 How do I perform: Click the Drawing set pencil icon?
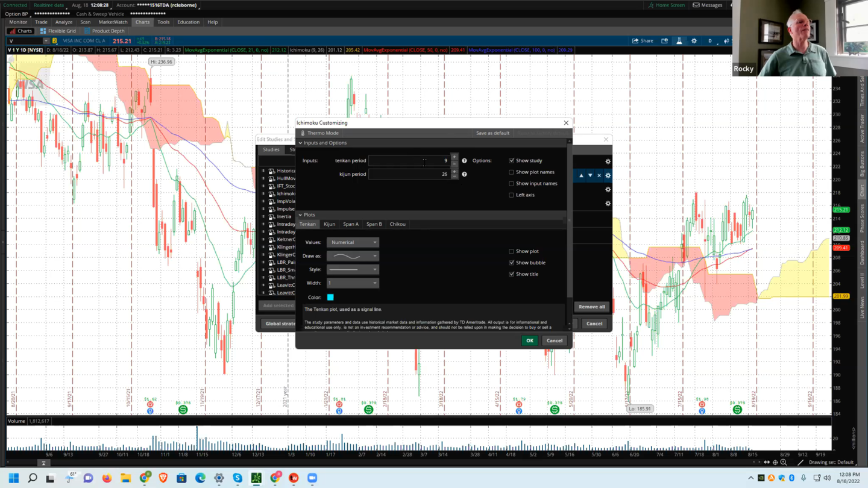click(800, 462)
